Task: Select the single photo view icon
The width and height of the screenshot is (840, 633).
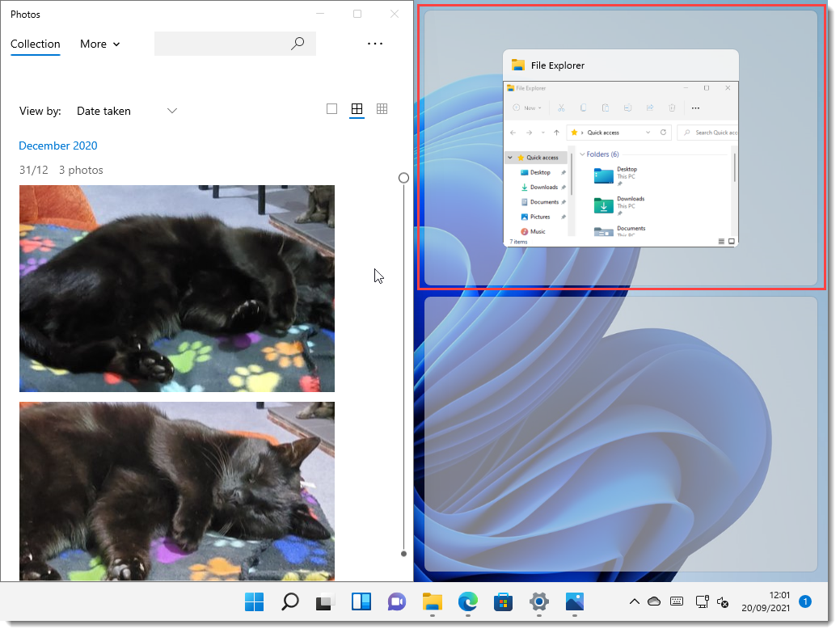Action: coord(331,108)
